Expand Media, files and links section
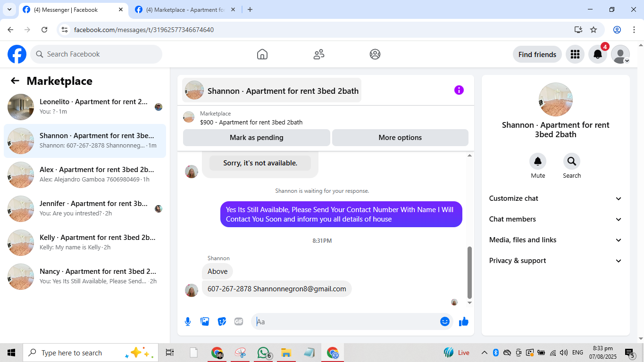 click(556, 240)
